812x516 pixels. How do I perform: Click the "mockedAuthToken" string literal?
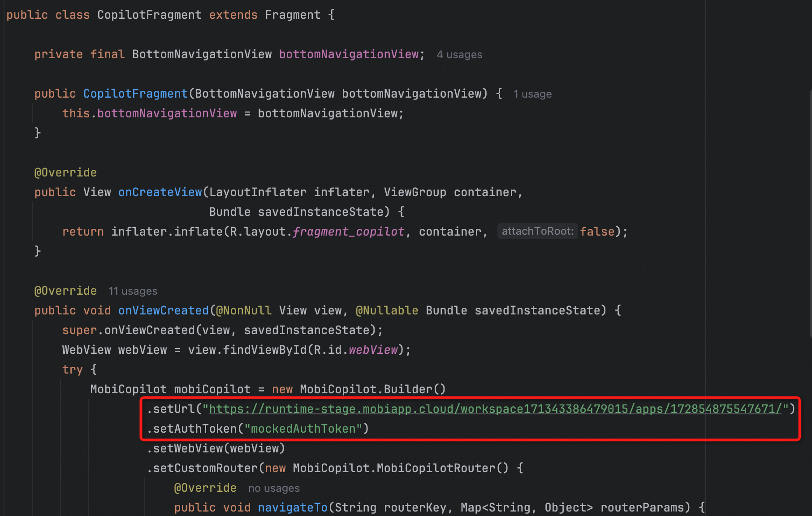[303, 429]
